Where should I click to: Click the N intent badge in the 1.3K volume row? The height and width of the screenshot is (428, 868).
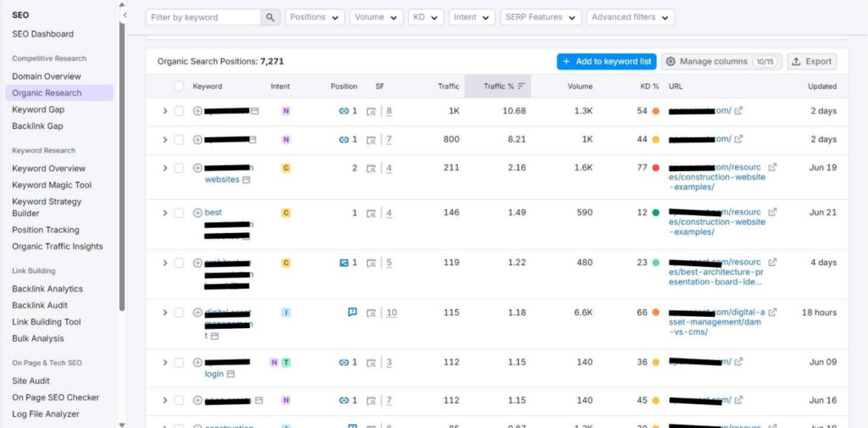(286, 111)
